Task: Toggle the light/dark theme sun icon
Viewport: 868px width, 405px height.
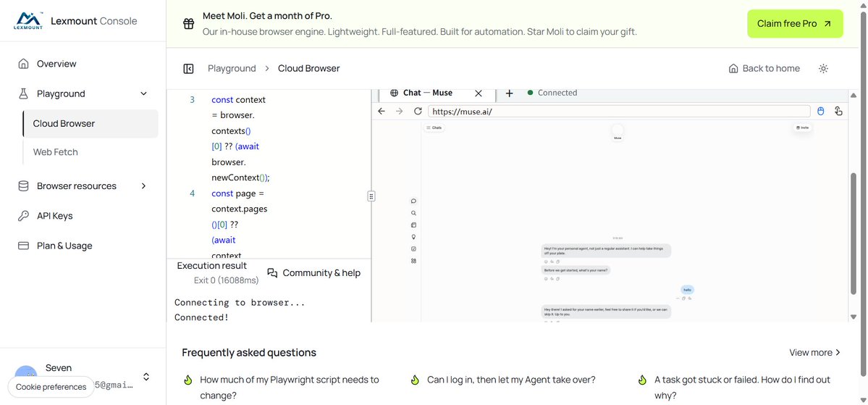Action: [823, 69]
